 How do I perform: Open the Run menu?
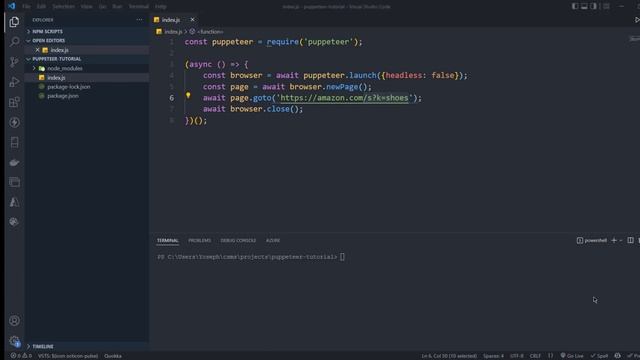(117, 7)
